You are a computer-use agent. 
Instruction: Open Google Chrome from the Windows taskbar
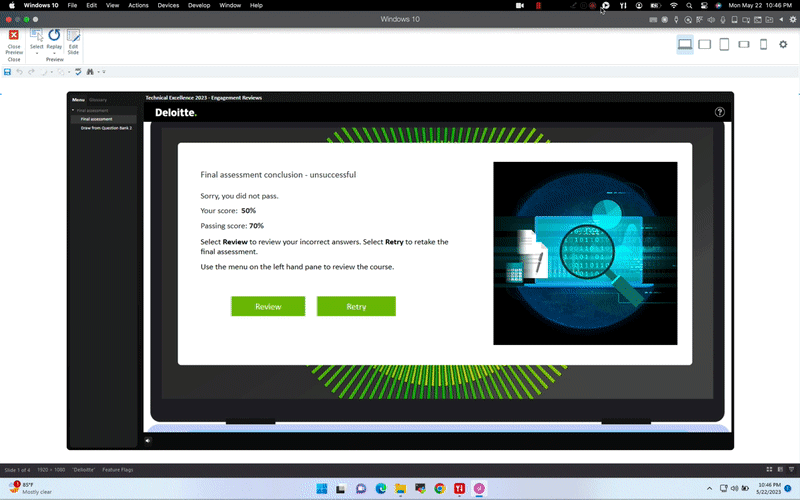point(440,489)
